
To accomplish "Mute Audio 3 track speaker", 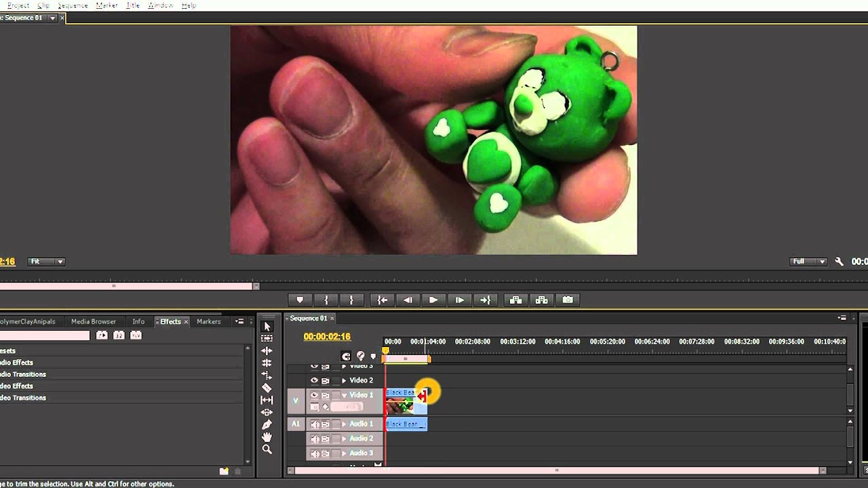I will tap(314, 453).
